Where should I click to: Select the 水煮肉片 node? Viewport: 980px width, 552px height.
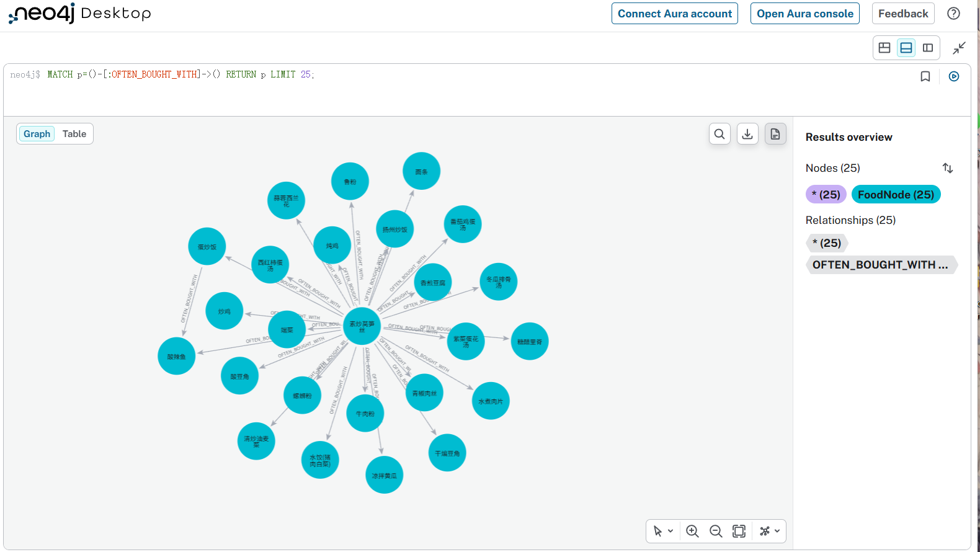pyautogui.click(x=491, y=401)
